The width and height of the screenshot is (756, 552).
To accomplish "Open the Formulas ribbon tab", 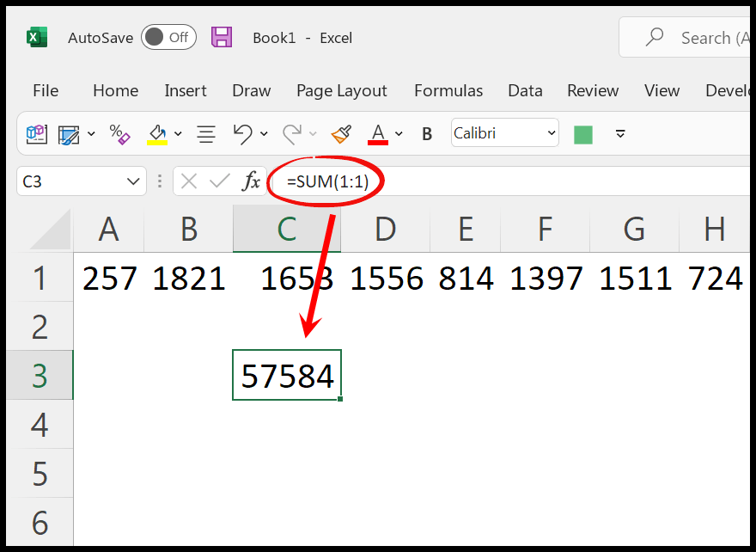I will coord(448,90).
